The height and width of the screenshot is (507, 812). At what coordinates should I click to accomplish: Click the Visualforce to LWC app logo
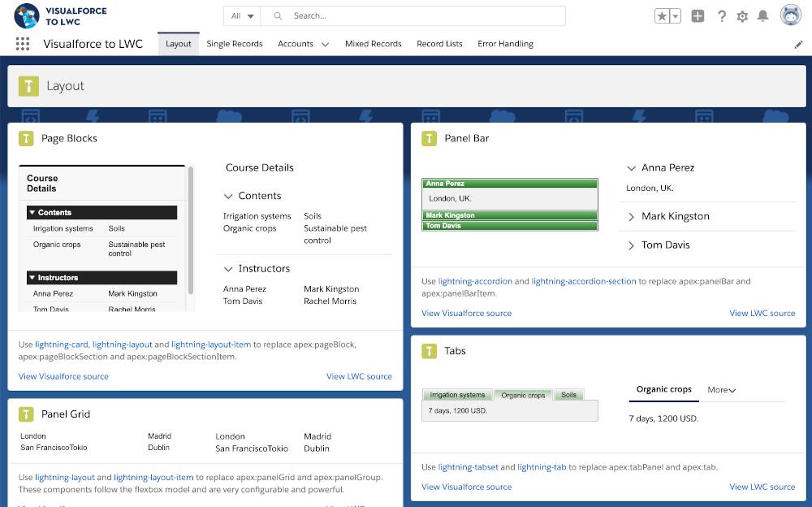27,16
